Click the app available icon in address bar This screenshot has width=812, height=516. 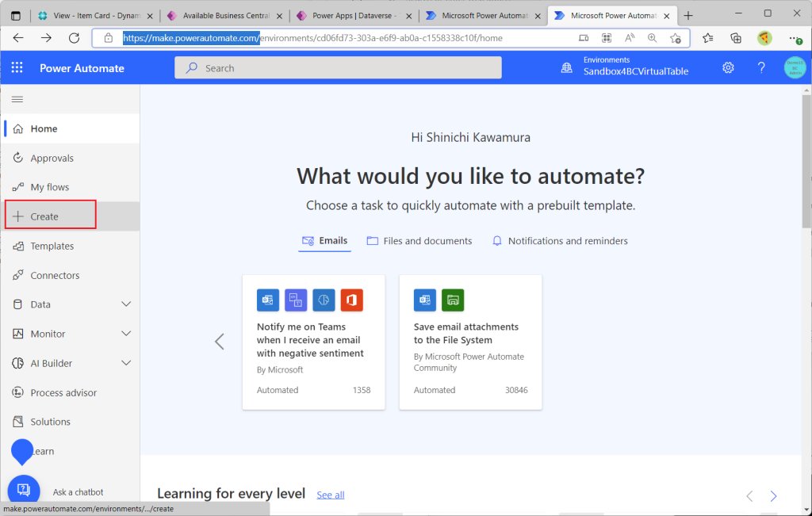584,38
